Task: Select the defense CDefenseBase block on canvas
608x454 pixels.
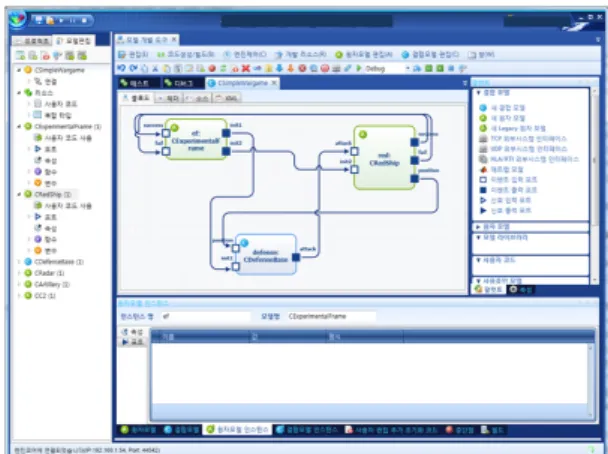Action: (266, 255)
